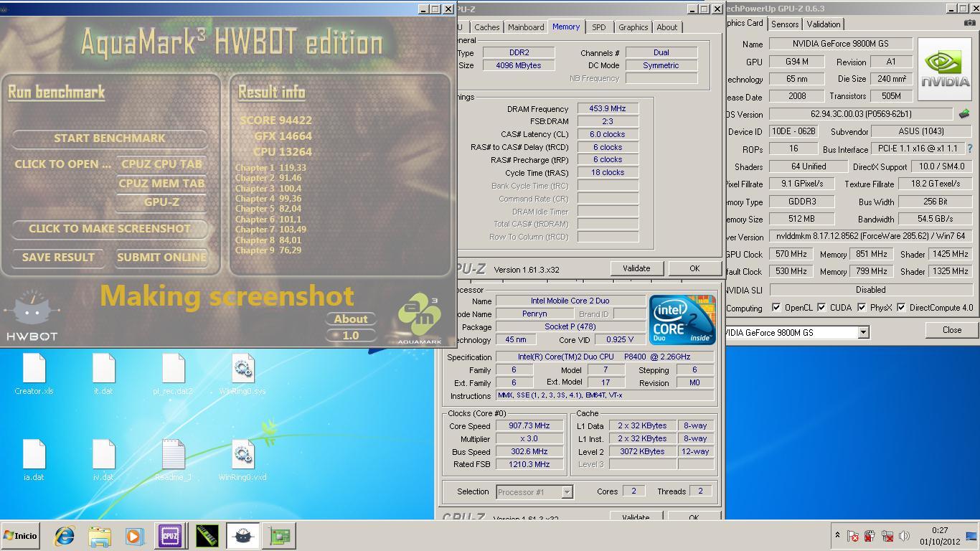Click the CAS# Latency 6.0 clocks field

608,134
